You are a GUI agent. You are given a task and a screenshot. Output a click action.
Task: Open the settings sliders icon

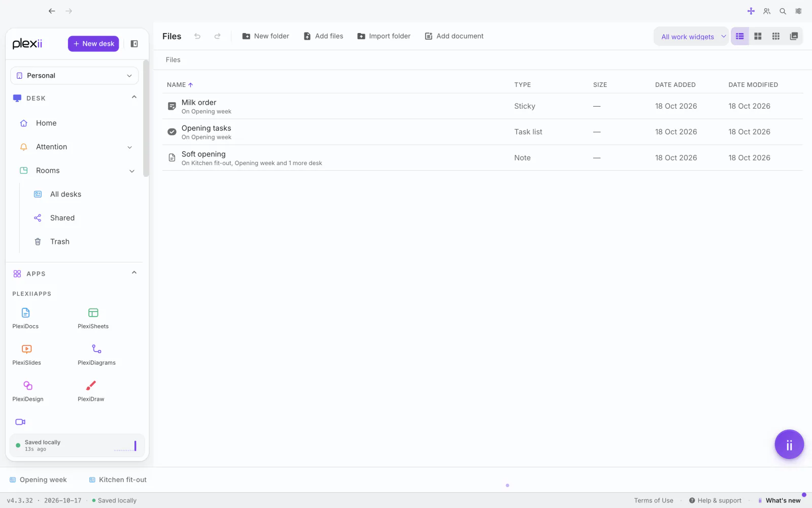(799, 11)
